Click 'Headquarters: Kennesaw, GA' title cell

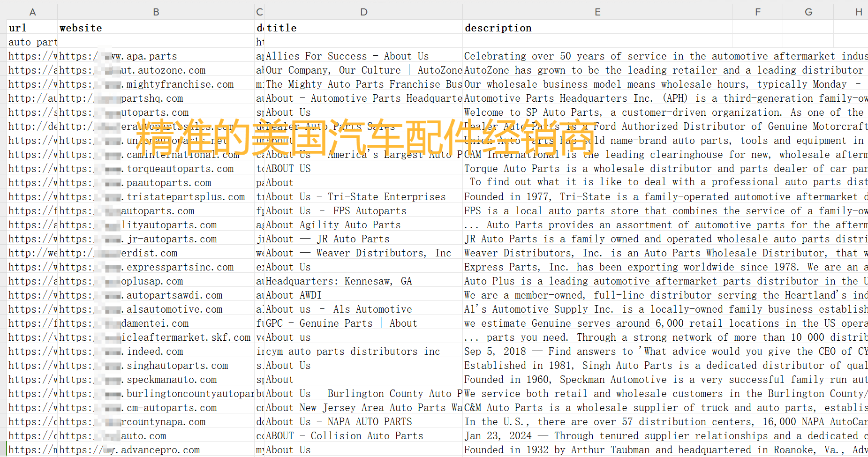pos(364,281)
